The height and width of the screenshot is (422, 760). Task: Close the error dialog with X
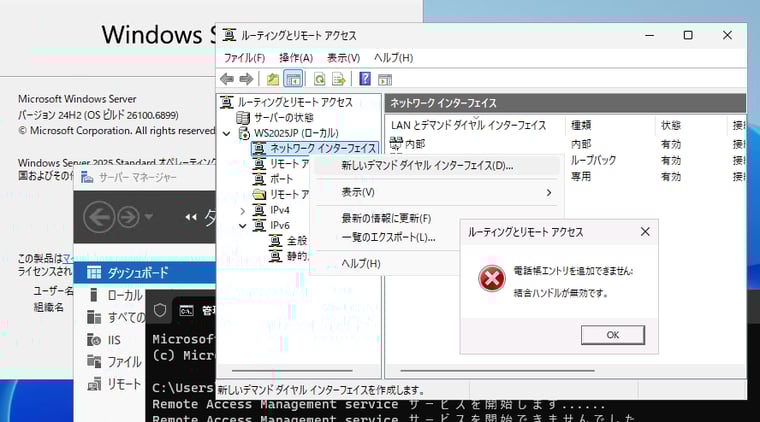(645, 232)
